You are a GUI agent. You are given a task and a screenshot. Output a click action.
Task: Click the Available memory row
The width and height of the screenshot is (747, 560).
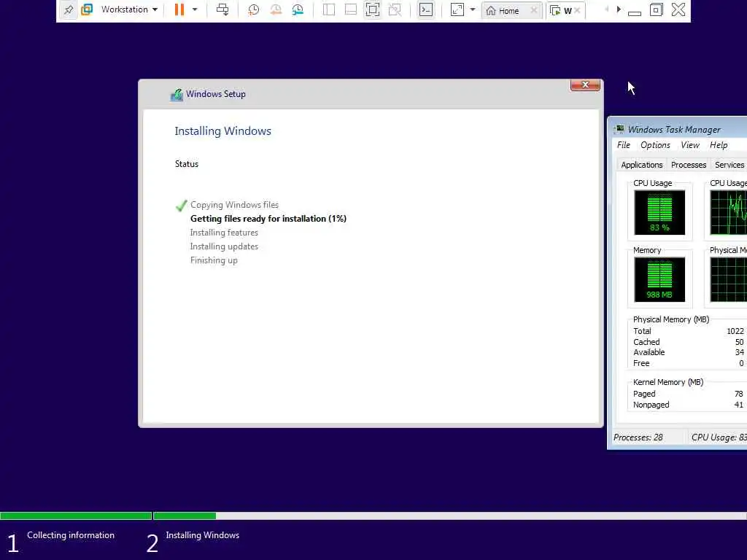coord(689,352)
